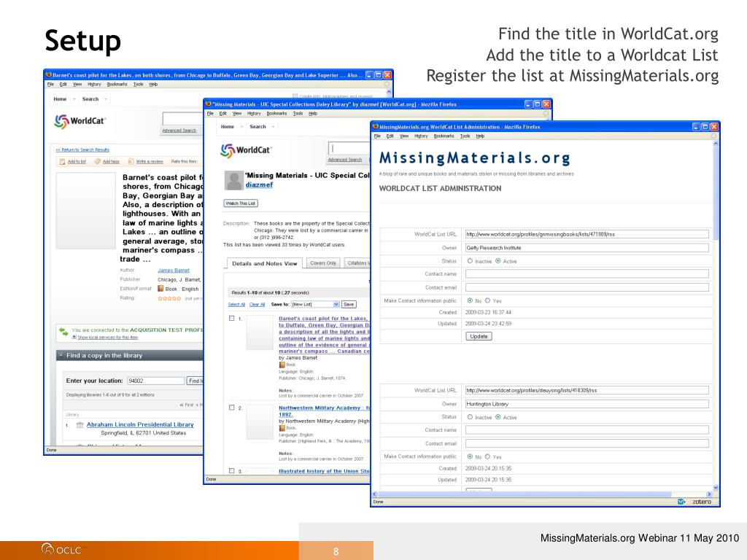Click the blue icon left of zotero in status bar
Screen dimensions: 747x560
(x=681, y=502)
